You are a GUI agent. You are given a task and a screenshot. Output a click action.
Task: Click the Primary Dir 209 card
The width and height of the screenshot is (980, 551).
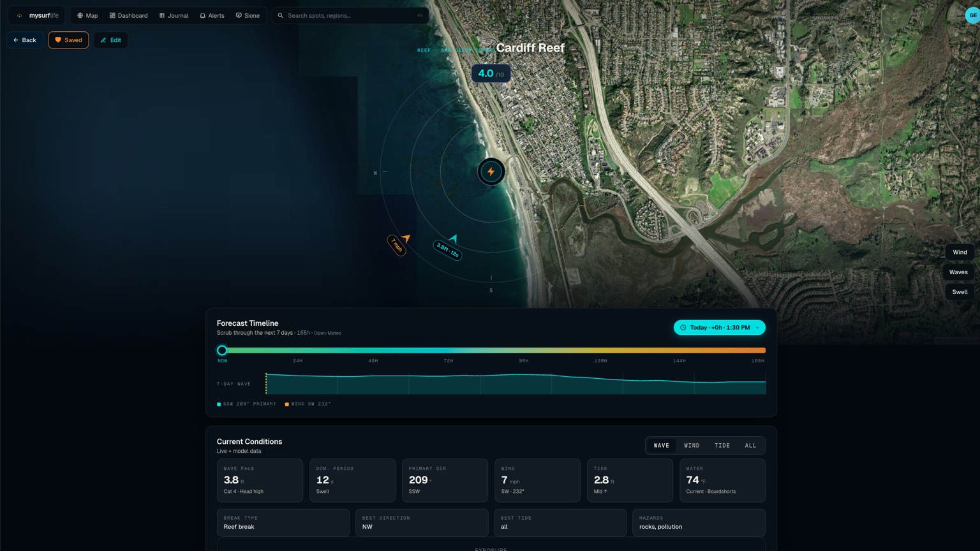click(x=445, y=480)
